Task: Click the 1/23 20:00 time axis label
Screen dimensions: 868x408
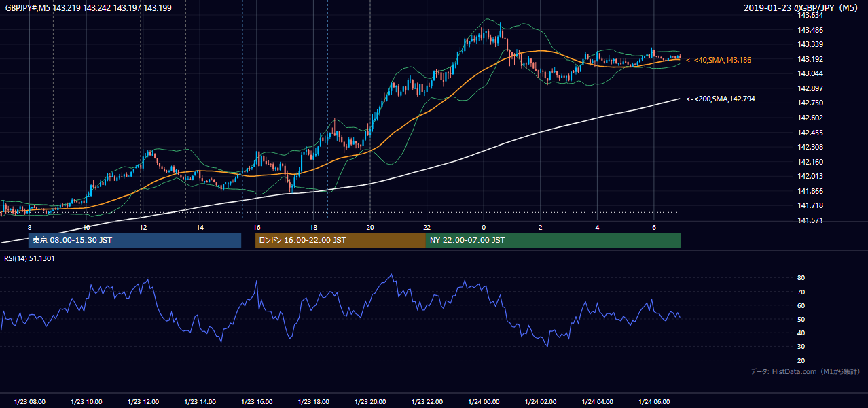Action: click(x=369, y=402)
